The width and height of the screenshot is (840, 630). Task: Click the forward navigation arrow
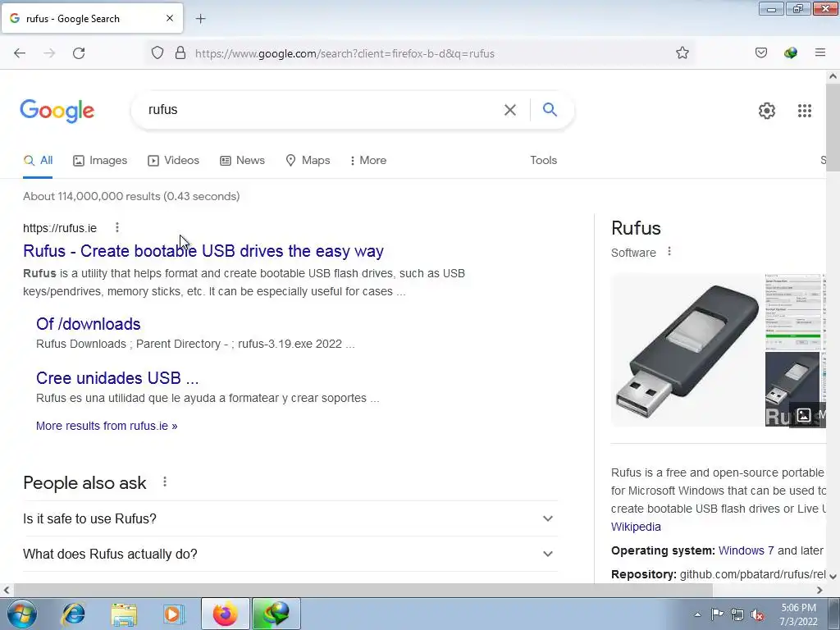[x=49, y=53]
